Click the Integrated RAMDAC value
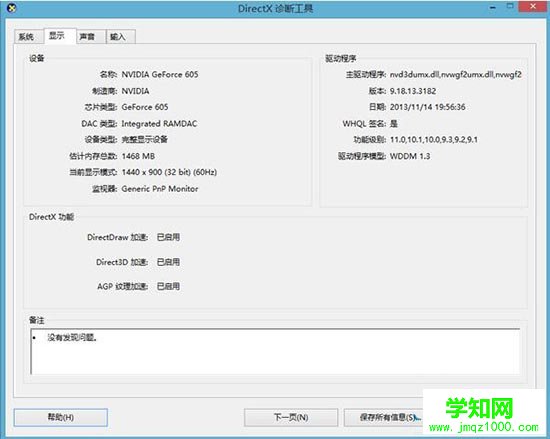 pyautogui.click(x=159, y=123)
